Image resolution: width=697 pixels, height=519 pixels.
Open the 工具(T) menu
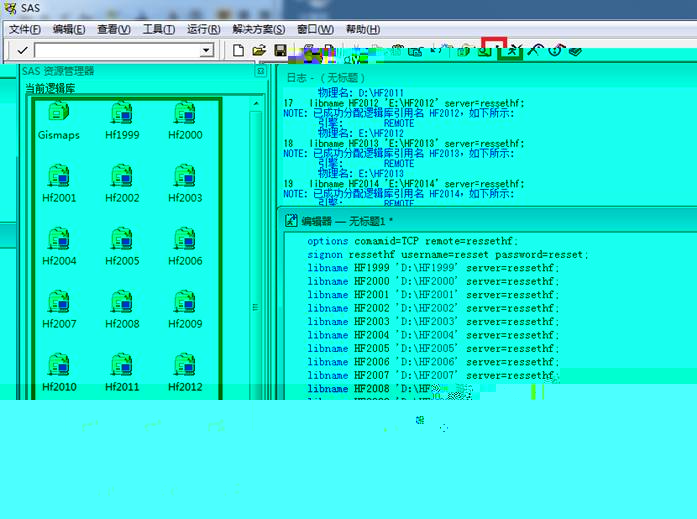click(x=159, y=29)
